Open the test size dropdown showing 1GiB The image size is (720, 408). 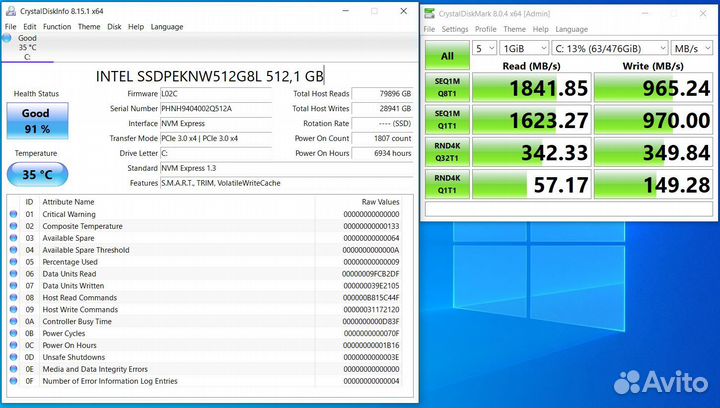(524, 48)
